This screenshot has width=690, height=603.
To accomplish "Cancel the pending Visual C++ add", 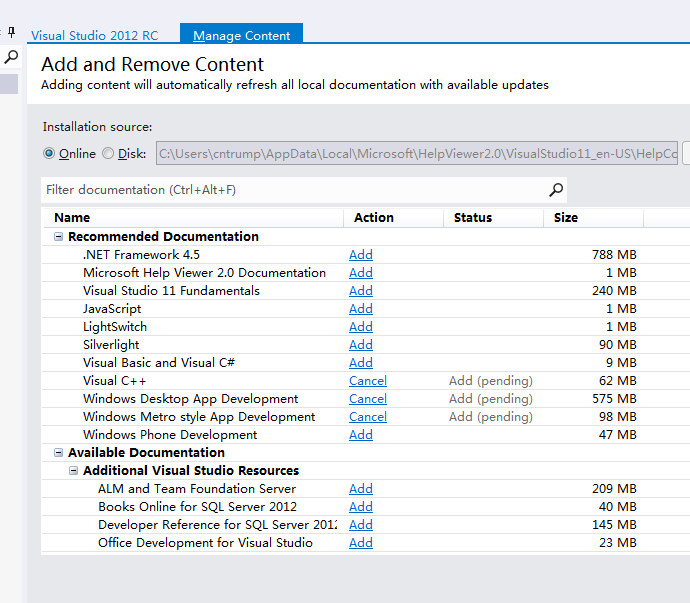I will tap(368, 381).
